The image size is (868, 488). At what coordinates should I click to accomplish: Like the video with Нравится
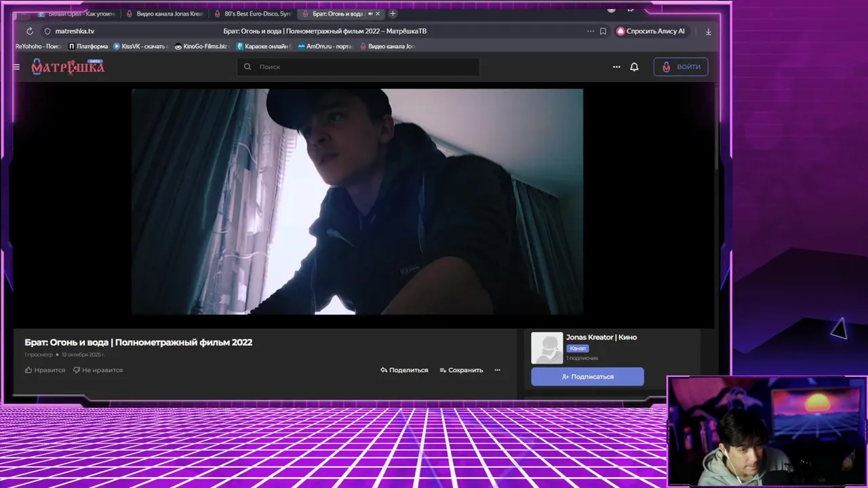45,370
